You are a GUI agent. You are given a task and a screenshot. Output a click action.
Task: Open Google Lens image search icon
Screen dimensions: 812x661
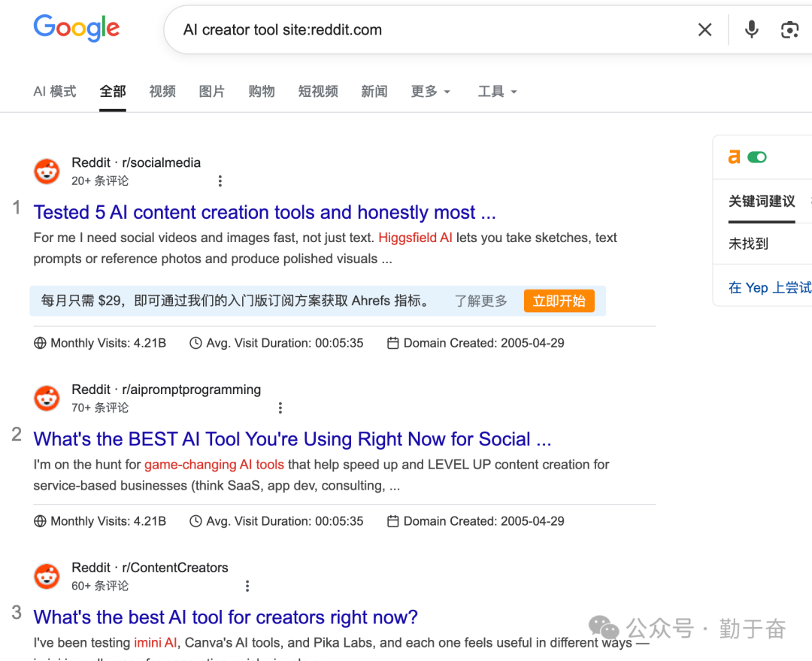(789, 30)
